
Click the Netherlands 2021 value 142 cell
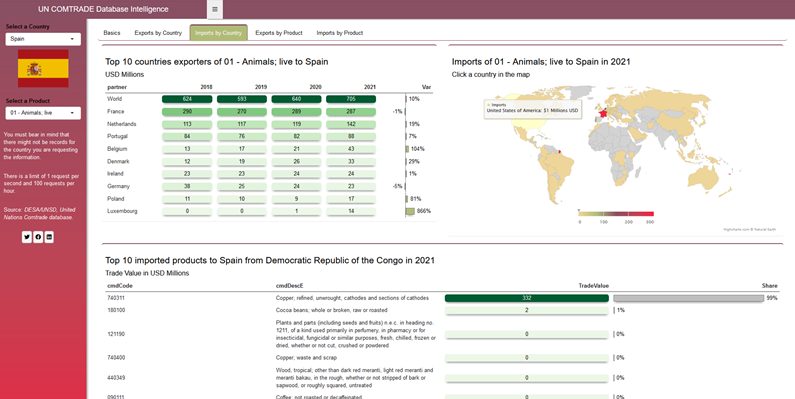[x=351, y=124]
